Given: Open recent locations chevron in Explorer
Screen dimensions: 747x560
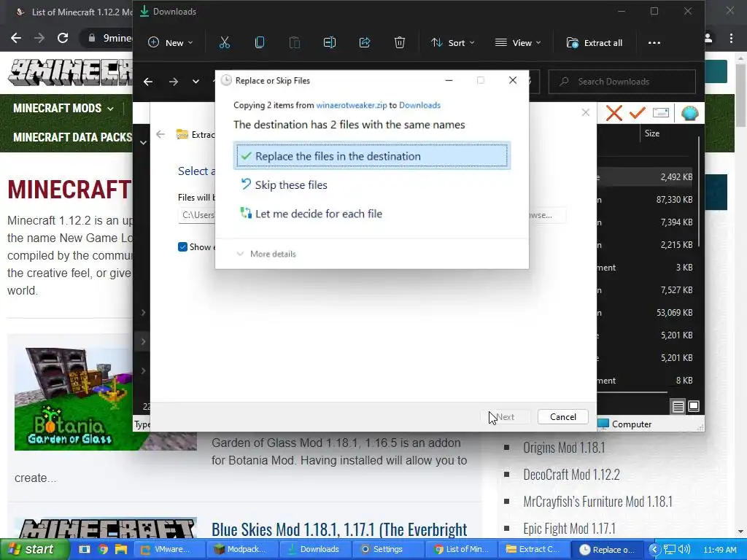Looking at the screenshot, I should [196, 82].
